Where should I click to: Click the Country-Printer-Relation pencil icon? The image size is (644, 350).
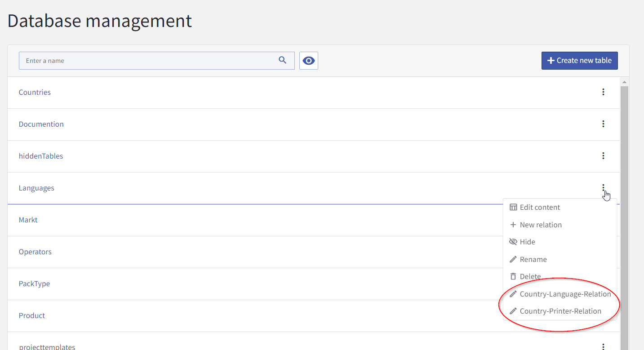[513, 311]
